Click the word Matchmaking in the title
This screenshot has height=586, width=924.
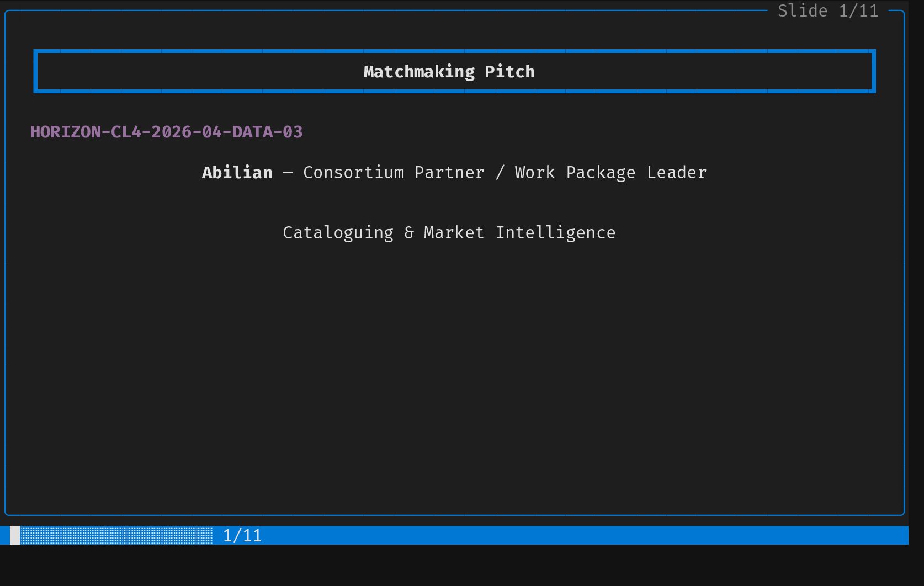click(419, 72)
